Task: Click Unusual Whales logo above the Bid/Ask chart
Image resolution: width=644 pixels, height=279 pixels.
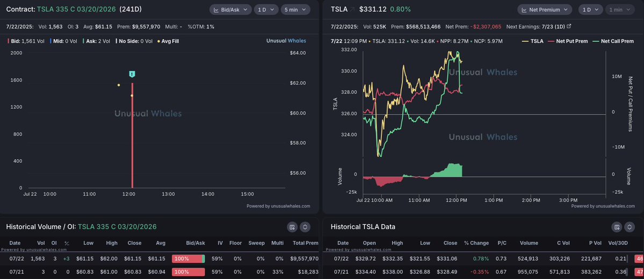Action: pyautogui.click(x=286, y=41)
